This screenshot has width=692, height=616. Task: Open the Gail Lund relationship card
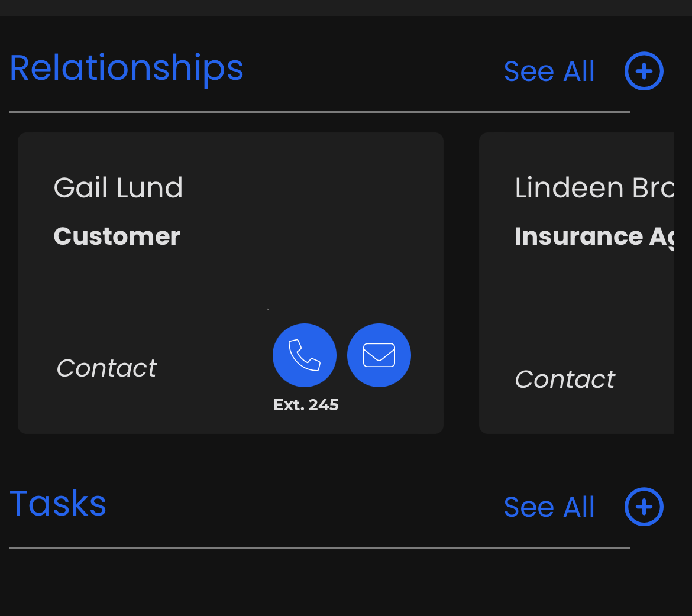coord(231,283)
